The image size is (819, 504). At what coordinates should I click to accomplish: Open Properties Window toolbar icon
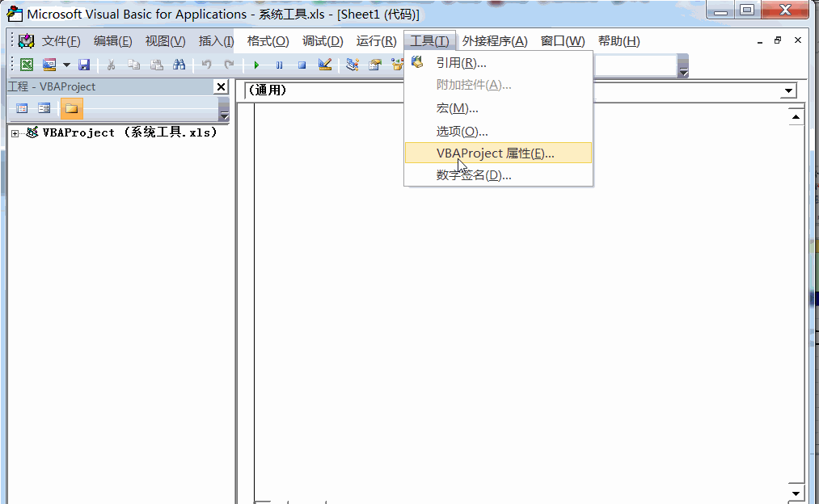pos(375,65)
